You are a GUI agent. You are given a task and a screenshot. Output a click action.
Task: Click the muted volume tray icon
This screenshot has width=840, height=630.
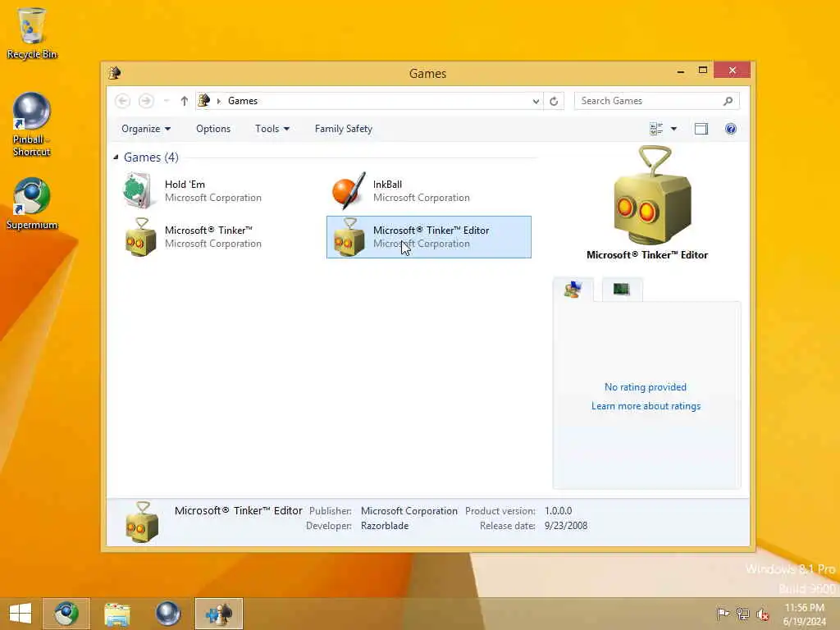pos(762,614)
